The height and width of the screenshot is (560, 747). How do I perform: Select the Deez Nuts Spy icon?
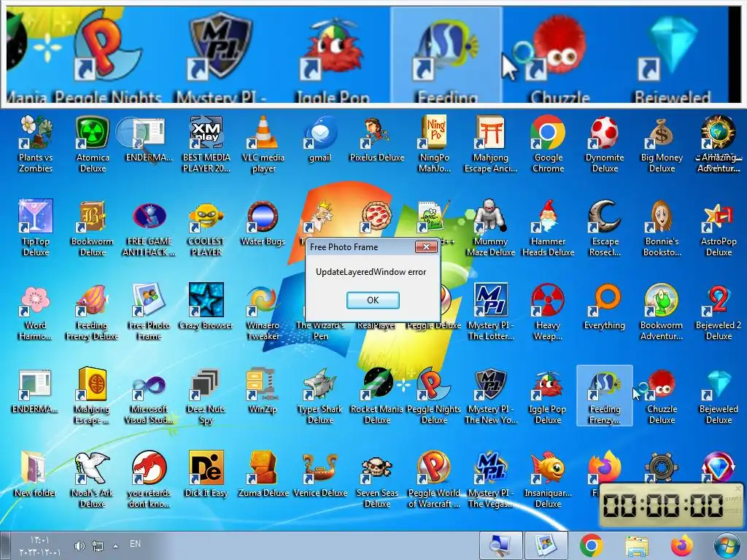click(206, 396)
